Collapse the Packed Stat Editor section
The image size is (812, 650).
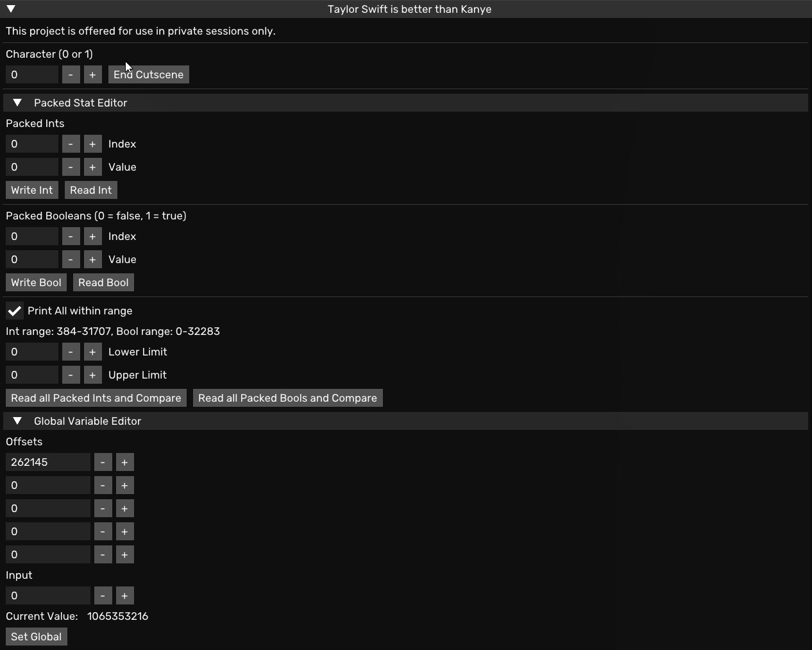(x=17, y=103)
